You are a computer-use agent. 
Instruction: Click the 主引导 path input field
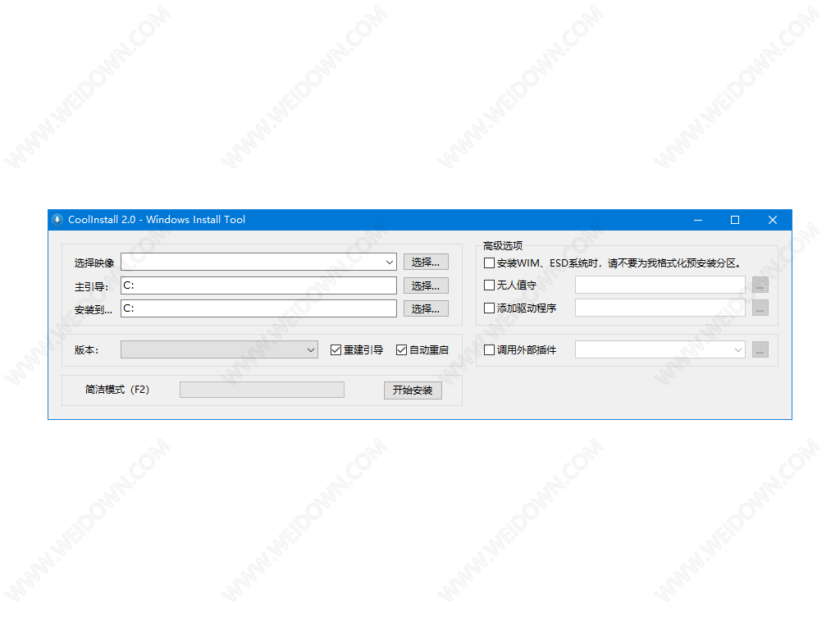click(258, 285)
